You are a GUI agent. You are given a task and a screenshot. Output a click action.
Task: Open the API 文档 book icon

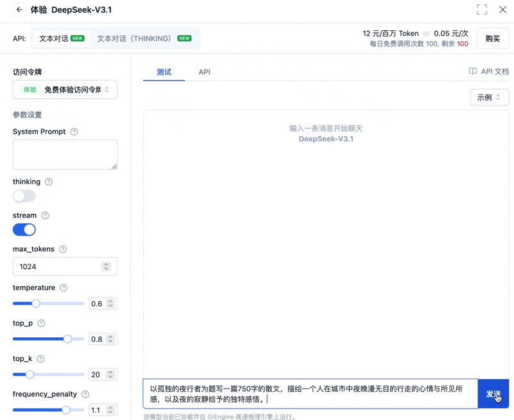pos(474,71)
